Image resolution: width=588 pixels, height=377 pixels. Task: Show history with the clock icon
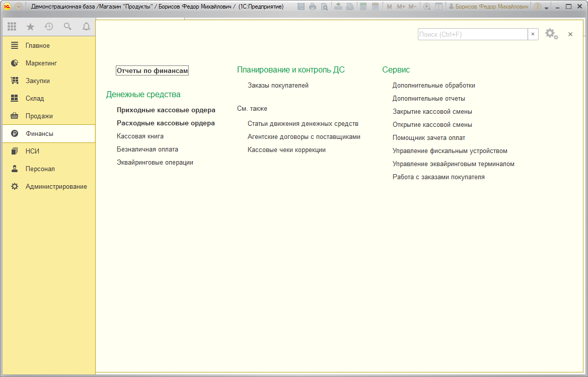click(x=49, y=26)
